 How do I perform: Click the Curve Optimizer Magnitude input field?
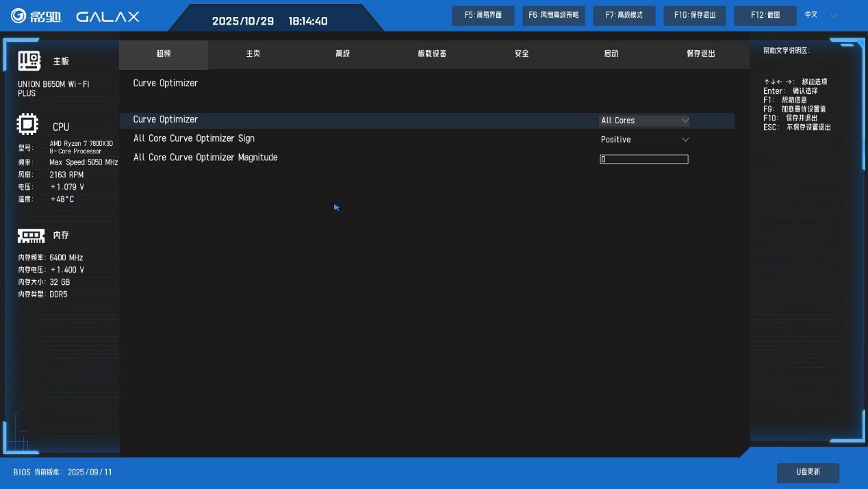[643, 159]
